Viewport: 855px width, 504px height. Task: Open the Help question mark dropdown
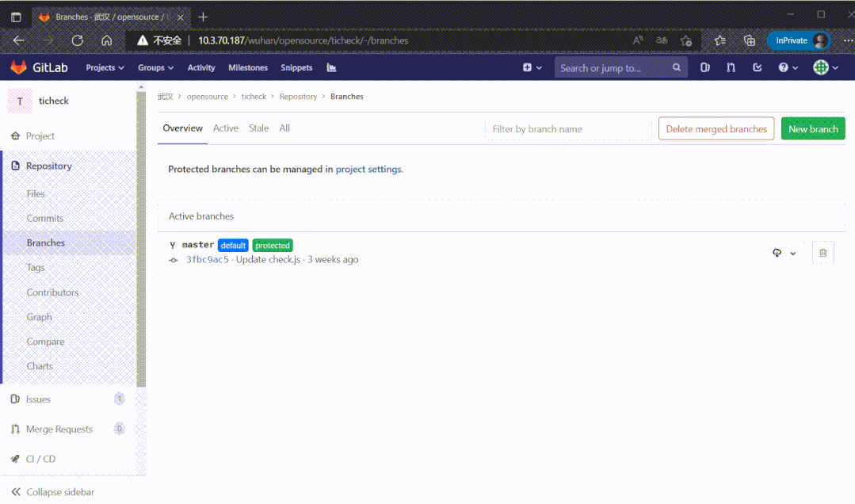tap(788, 68)
